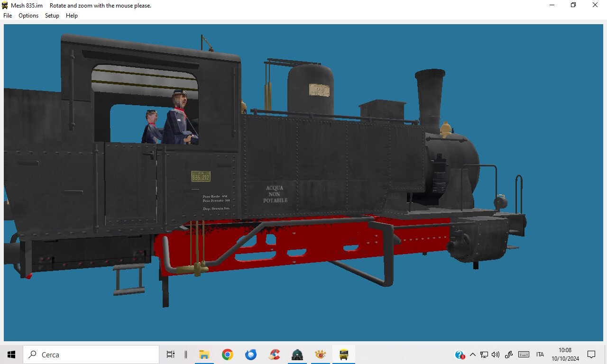607x364 pixels.
Task: Open the volume speaker control
Action: 496,355
